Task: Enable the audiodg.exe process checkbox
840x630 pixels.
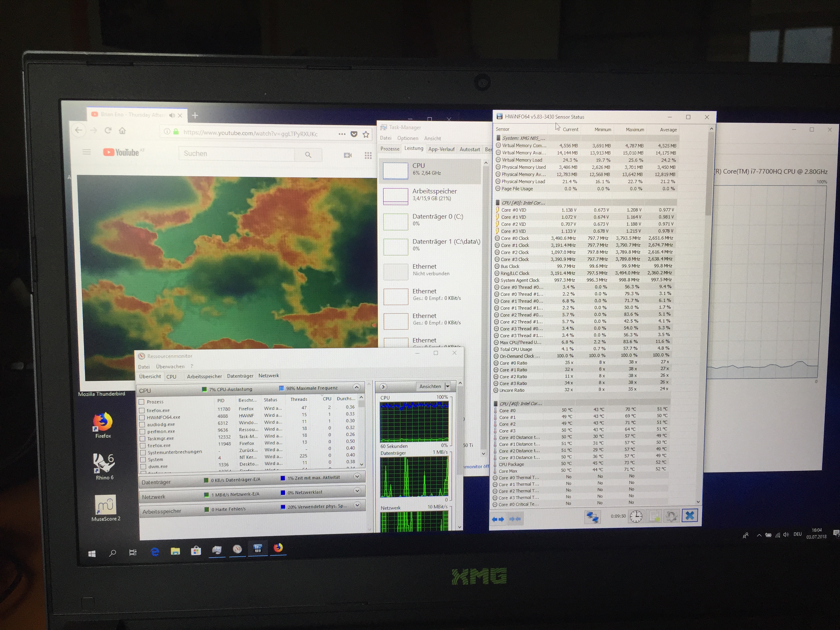Action: pos(142,424)
